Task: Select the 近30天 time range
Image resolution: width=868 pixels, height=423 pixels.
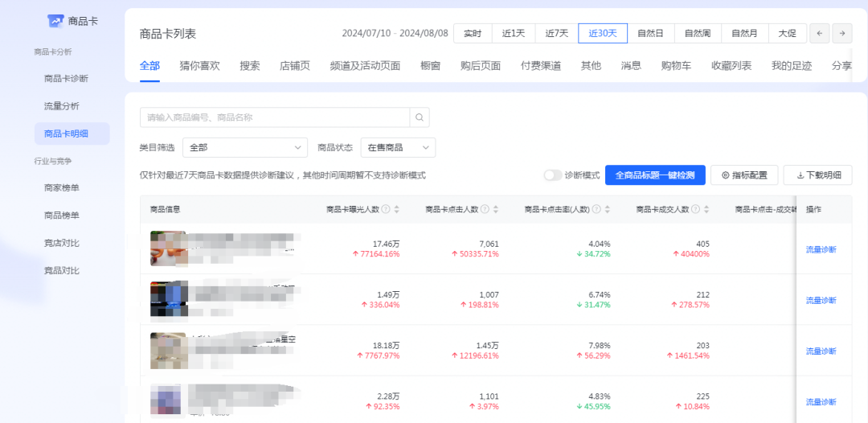Action: point(603,33)
